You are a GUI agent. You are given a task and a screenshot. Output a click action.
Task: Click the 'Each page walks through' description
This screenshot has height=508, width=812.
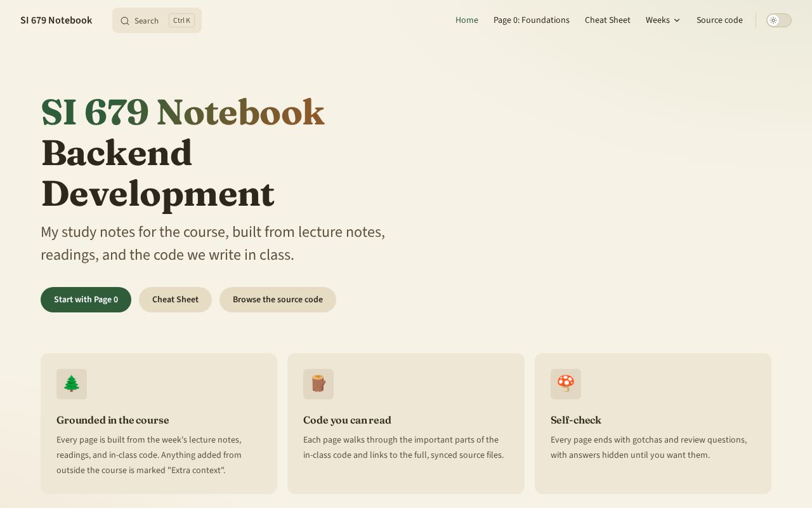[403, 447]
